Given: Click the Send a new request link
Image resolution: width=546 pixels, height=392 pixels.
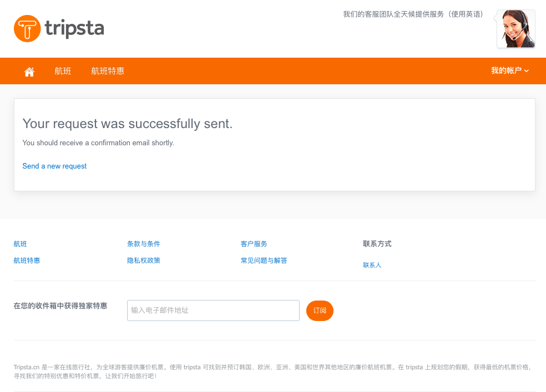Looking at the screenshot, I should click(54, 166).
